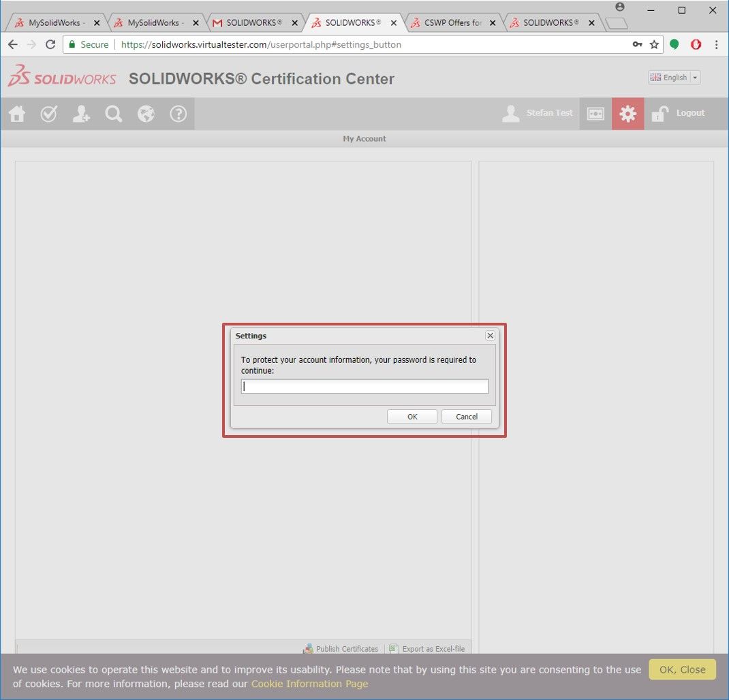Open the add-user icon in the navigation bar
Image resolution: width=729 pixels, height=700 pixels.
[x=81, y=114]
